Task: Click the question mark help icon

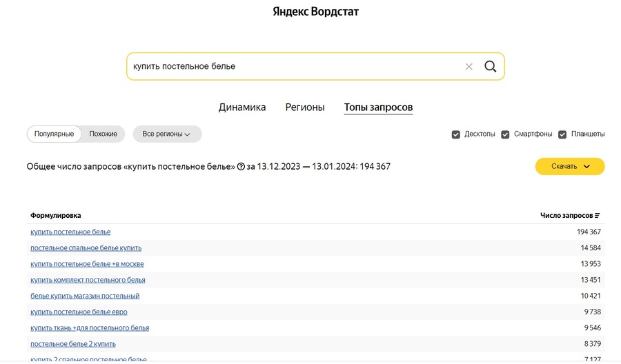Action: (241, 167)
